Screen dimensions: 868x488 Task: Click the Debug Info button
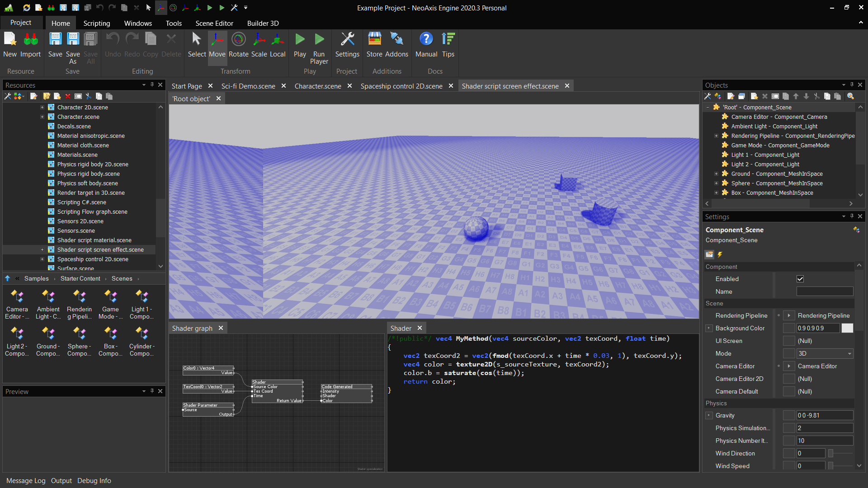(94, 481)
